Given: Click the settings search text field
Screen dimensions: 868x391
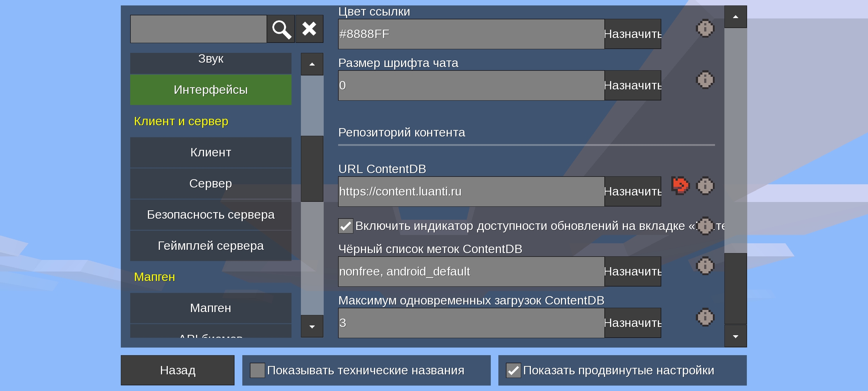Looking at the screenshot, I should pyautogui.click(x=198, y=29).
